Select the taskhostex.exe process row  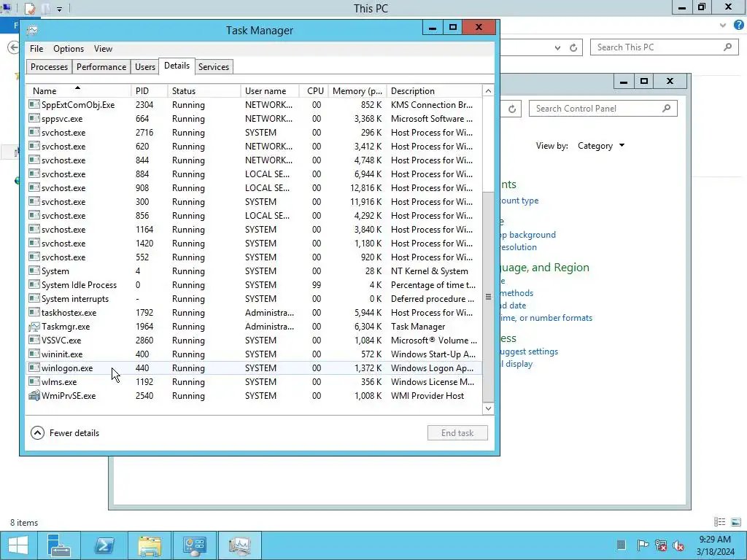(254, 313)
